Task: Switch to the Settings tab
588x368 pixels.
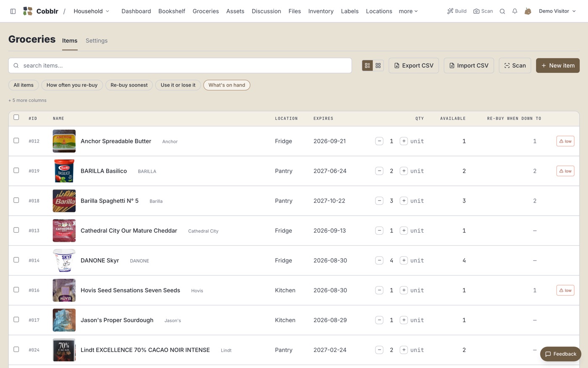Action: click(97, 41)
